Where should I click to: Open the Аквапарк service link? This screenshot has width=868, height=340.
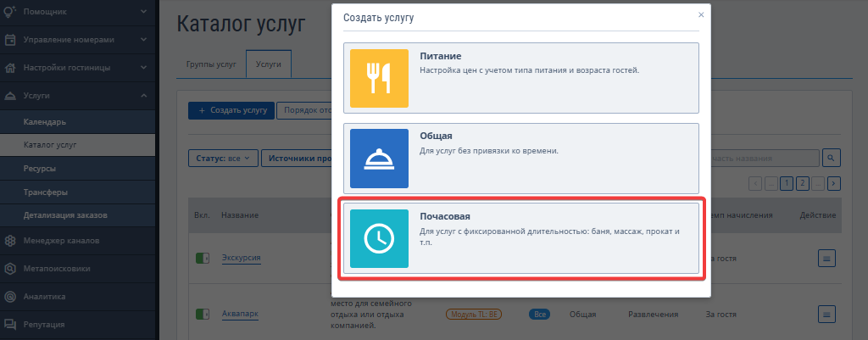(240, 314)
